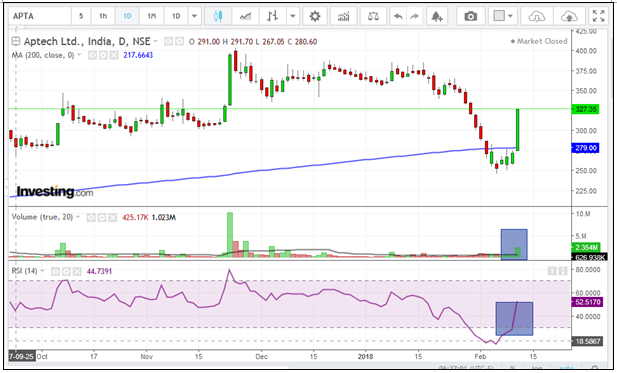The width and height of the screenshot is (617, 373).
Task: Click the MA value 217.6643
Action: click(138, 55)
